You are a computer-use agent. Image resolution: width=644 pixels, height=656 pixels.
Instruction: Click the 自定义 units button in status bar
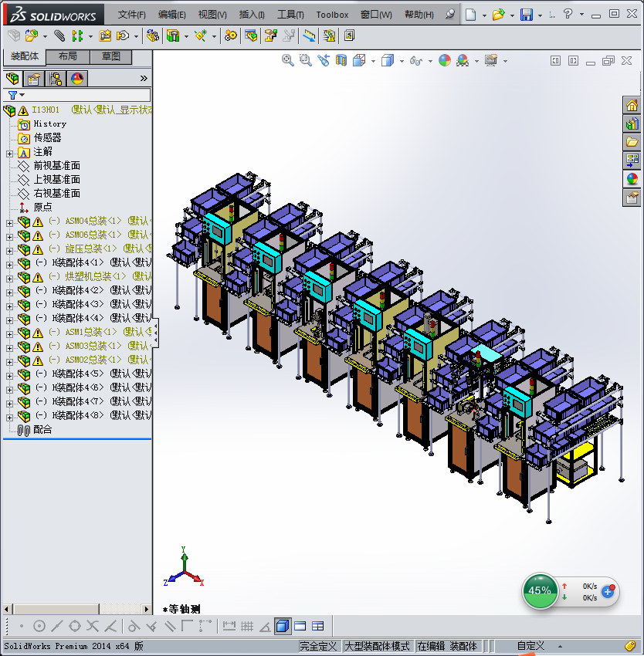pos(530,646)
